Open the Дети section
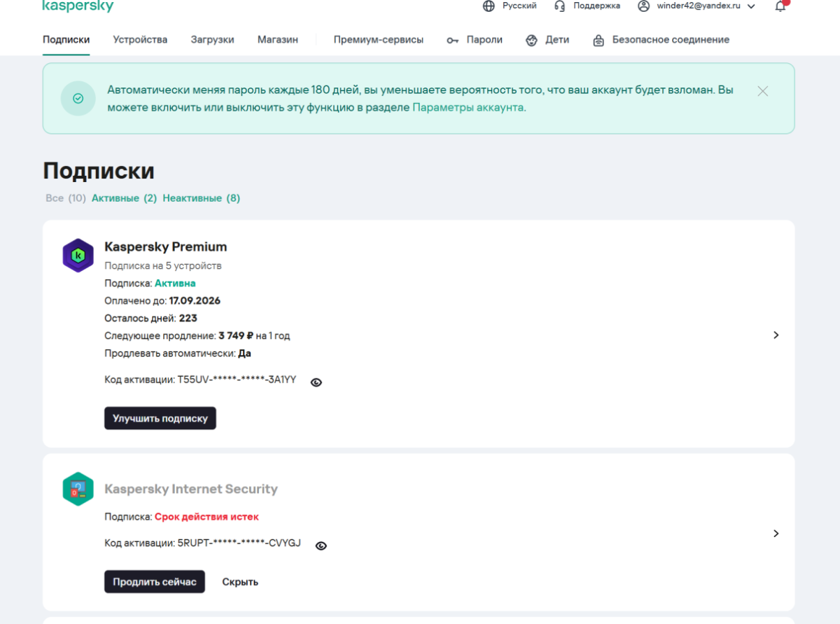 557,40
